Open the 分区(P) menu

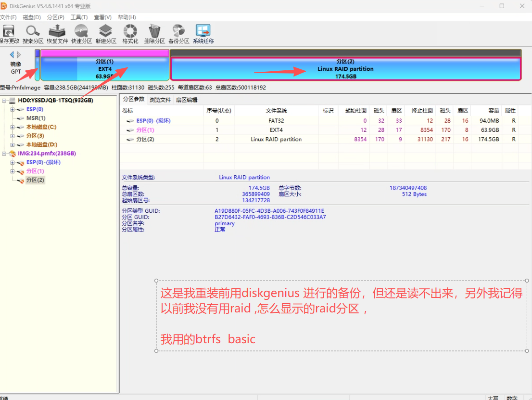[x=56, y=17]
